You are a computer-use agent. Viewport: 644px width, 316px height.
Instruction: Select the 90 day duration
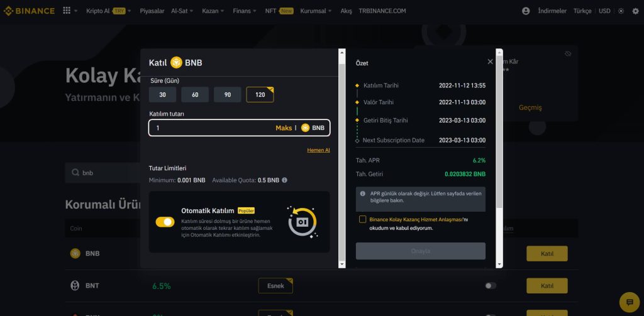228,94
